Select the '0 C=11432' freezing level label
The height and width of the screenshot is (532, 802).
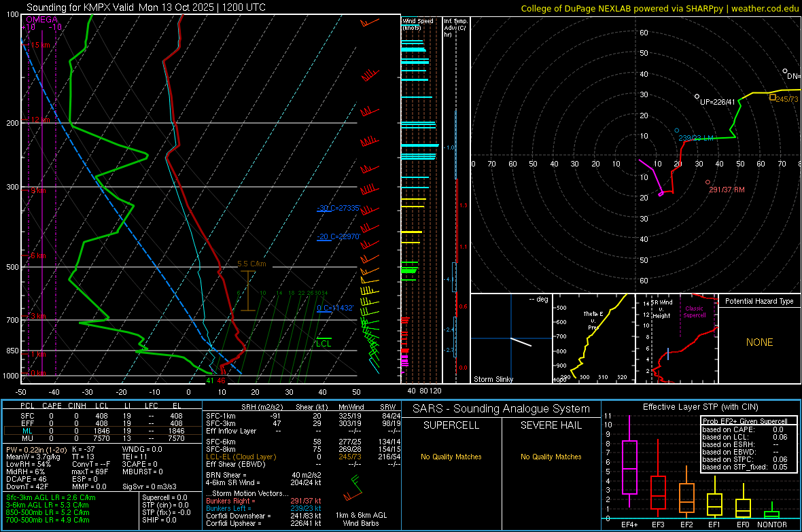335,307
